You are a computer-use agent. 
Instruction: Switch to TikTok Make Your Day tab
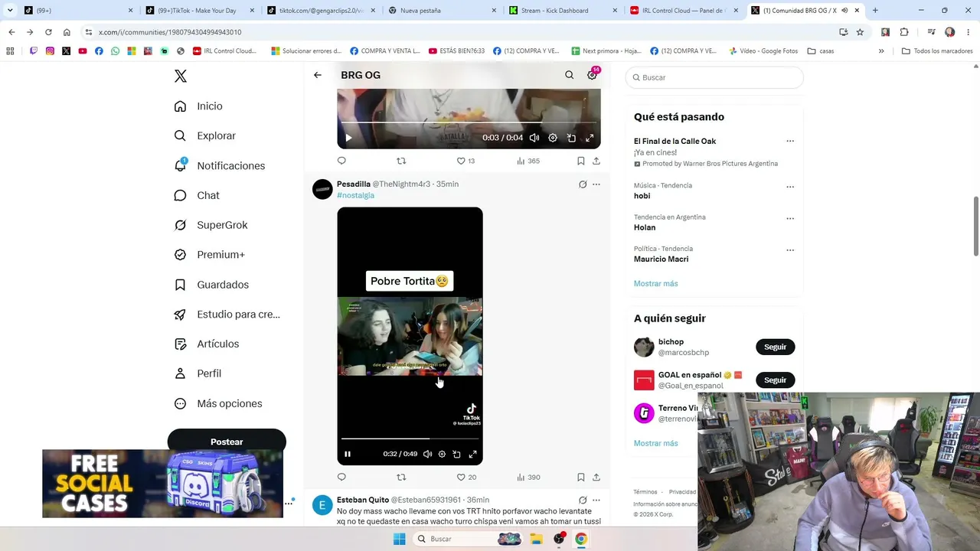point(198,11)
